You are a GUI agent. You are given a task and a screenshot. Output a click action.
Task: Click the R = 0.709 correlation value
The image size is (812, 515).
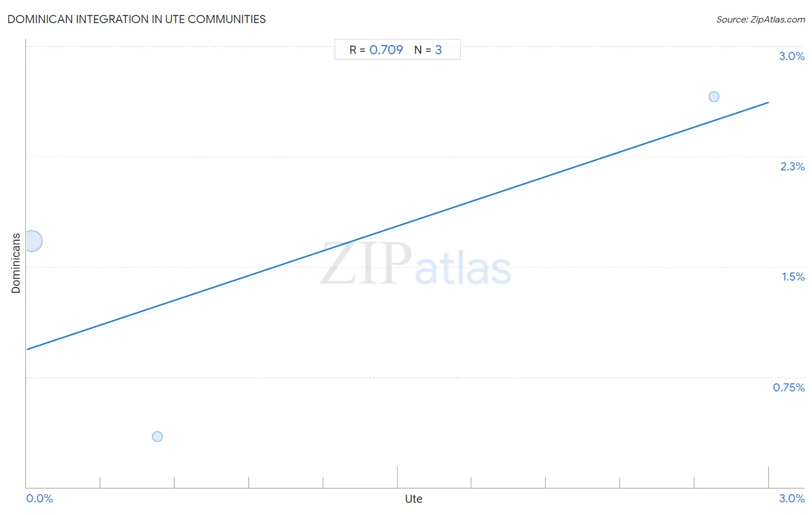376,50
